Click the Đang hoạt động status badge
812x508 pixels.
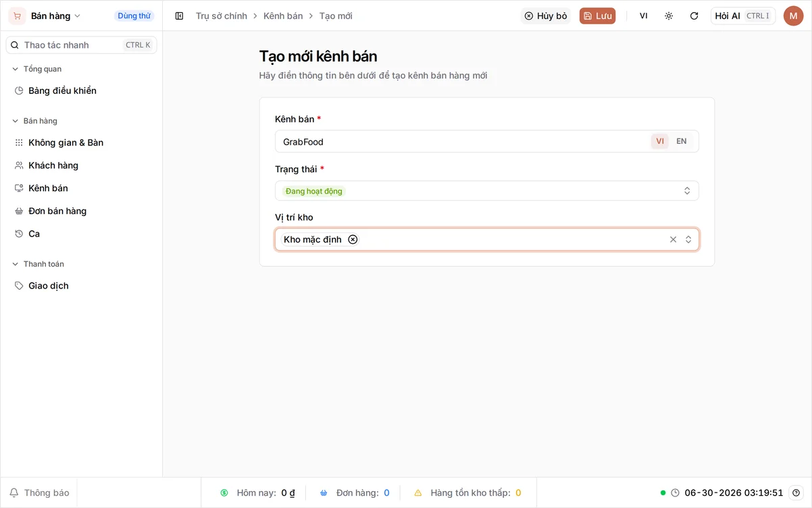point(313,191)
